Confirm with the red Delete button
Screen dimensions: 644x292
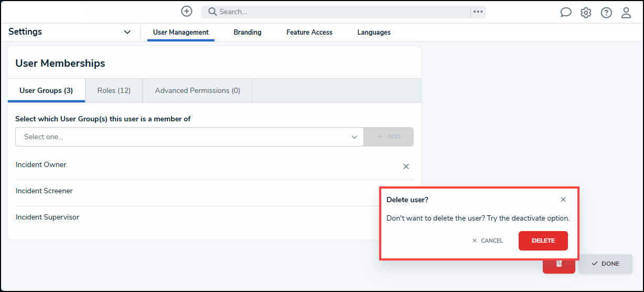[543, 241]
